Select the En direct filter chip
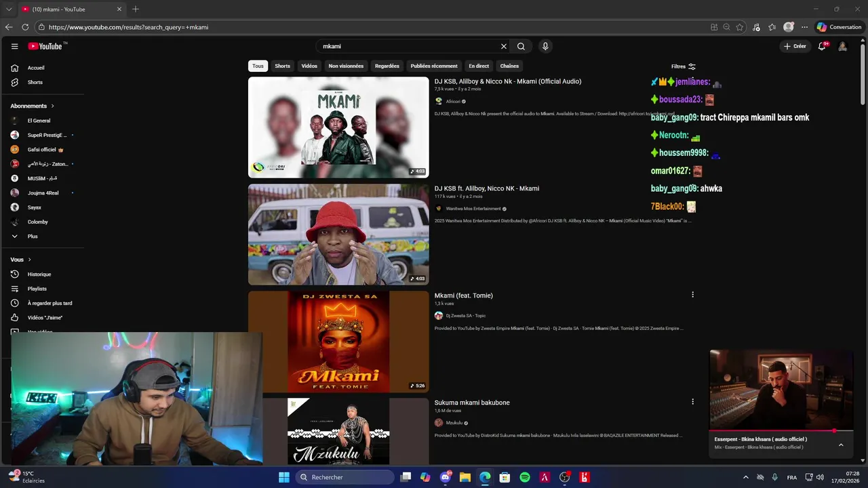 click(479, 66)
